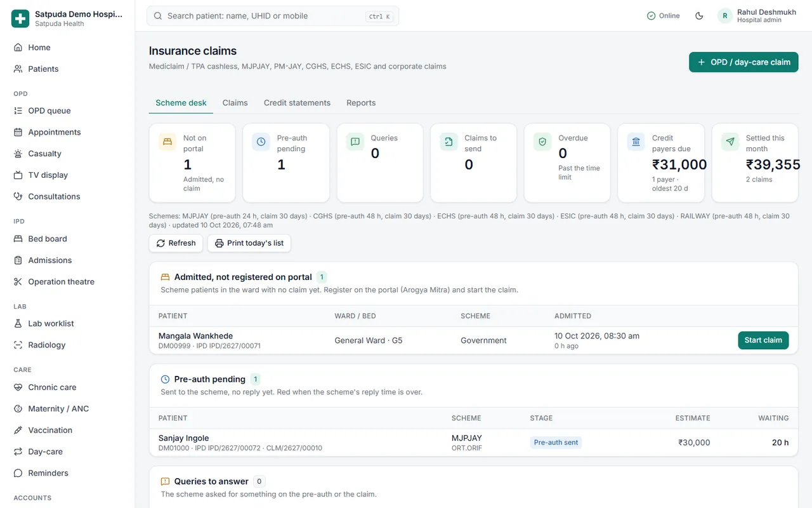Focus the patient search field
The height and width of the screenshot is (508, 812).
pyautogui.click(x=273, y=16)
